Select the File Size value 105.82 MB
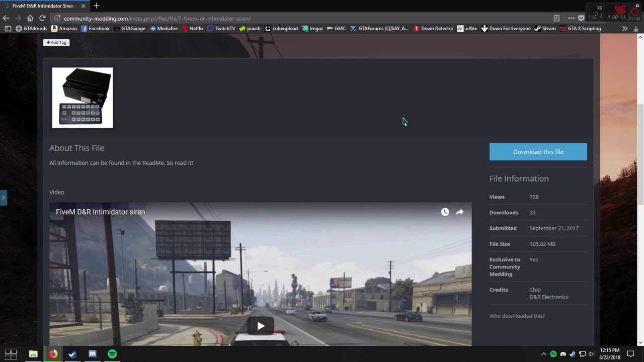644x362 pixels. pyautogui.click(x=542, y=244)
